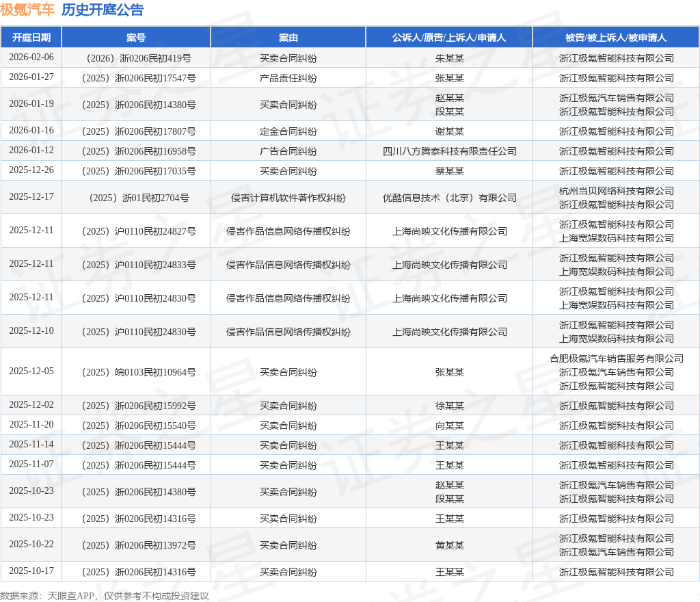
Task: Select the 被告/被上诉人/被申请人 header
Action: [616, 38]
